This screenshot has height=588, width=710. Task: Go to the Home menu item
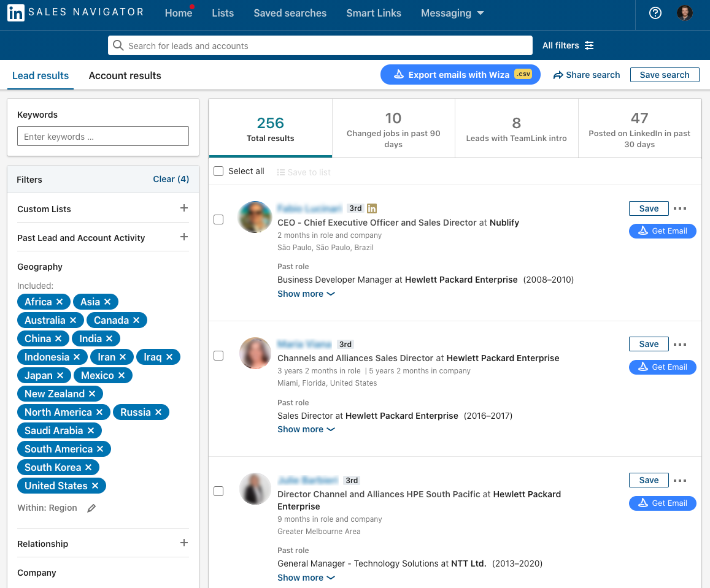coord(179,13)
